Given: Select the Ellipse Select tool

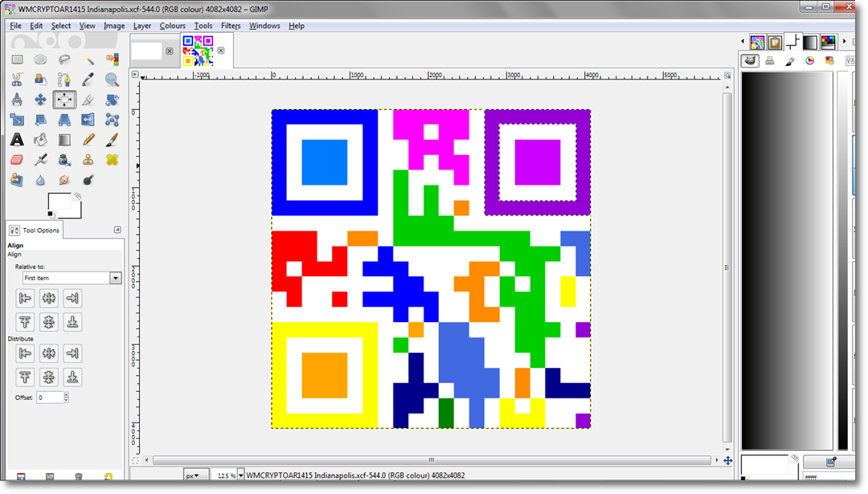Looking at the screenshot, I should pos(40,59).
